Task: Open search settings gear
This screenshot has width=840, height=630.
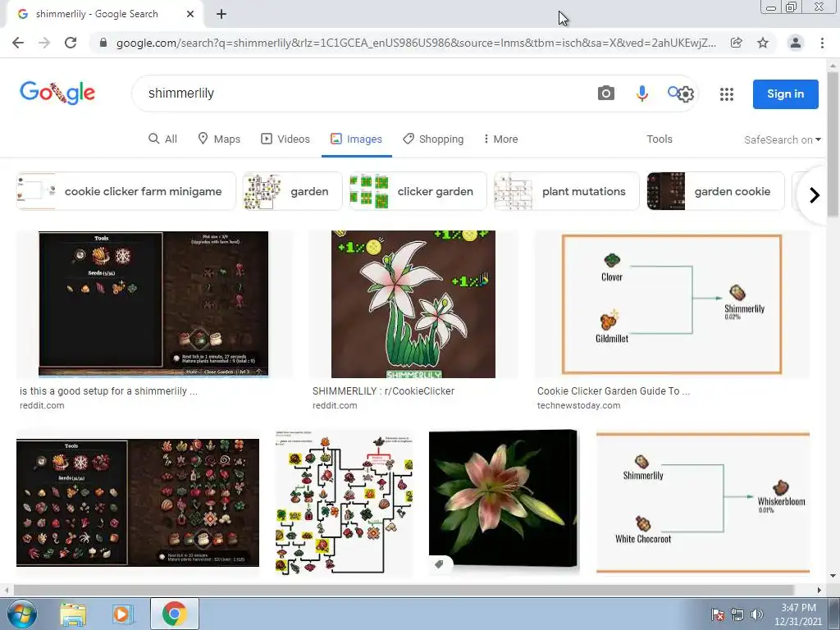Action: (686, 94)
